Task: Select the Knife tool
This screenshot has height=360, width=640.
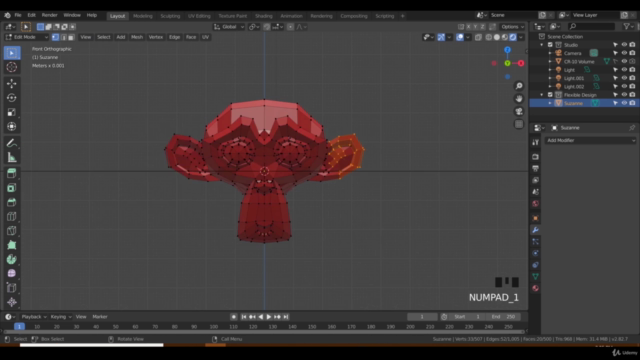Action: tap(12, 231)
